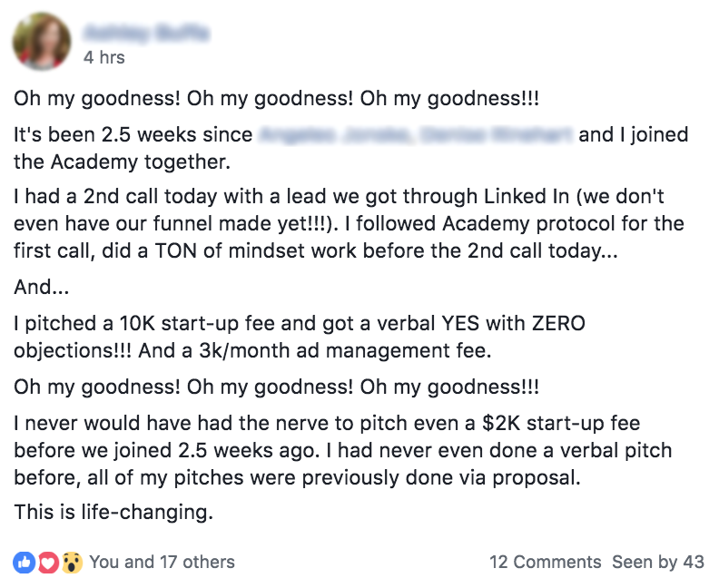Click the blurred tagged names in the post
The image size is (719, 588).
point(416,135)
